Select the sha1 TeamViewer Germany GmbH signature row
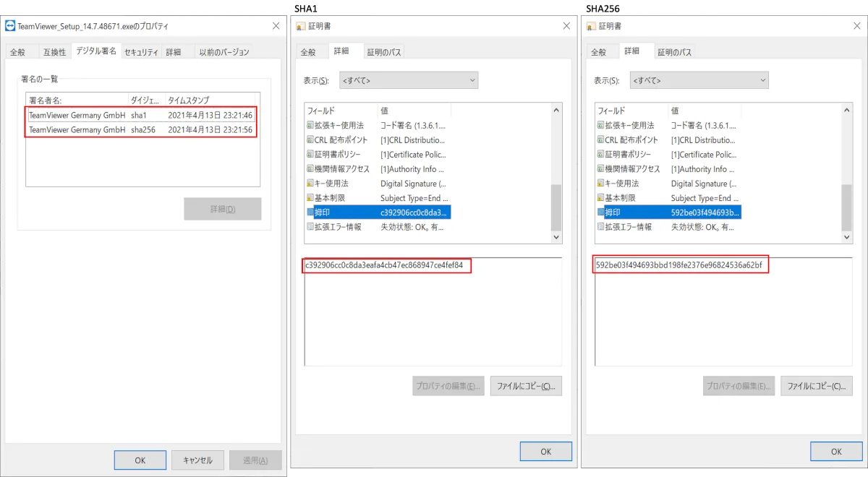Screen dimensions: 868x477 tap(142, 115)
